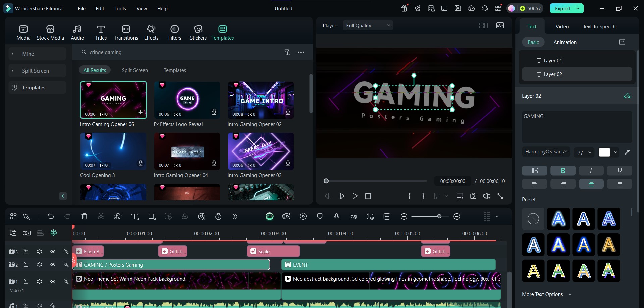Click the player volume speaker icon
Image resolution: width=644 pixels, height=308 pixels.
[487, 196]
